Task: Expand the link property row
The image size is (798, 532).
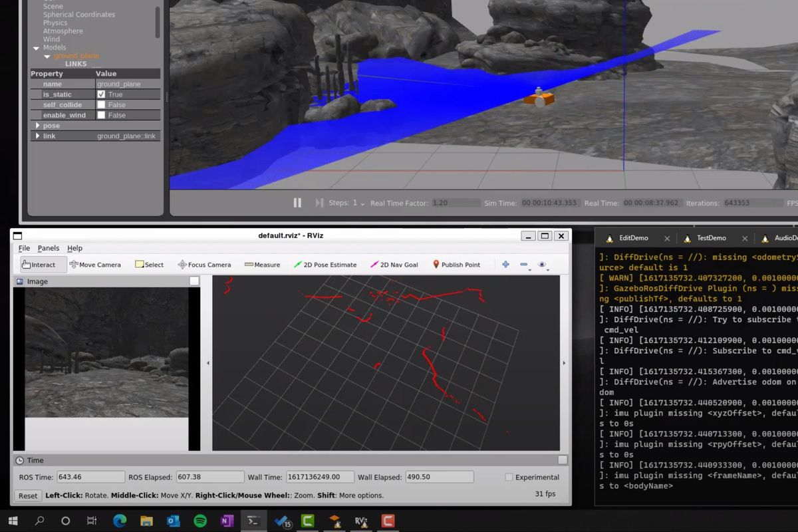Action: pos(38,136)
